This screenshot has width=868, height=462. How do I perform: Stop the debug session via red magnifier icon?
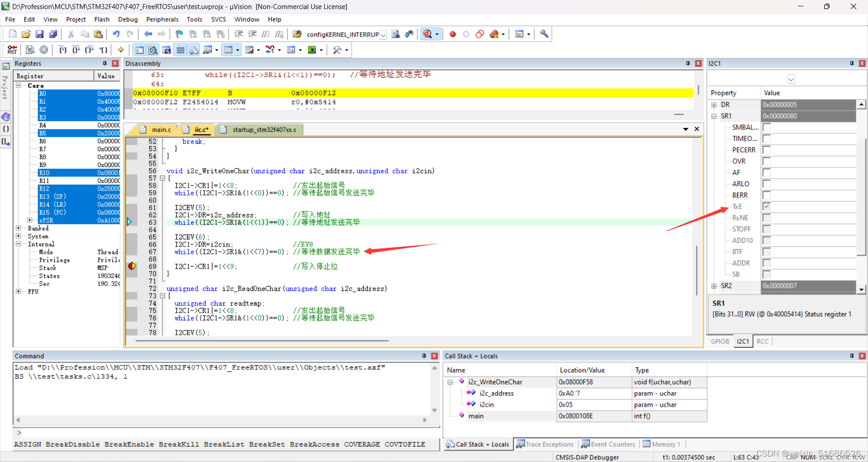(x=427, y=34)
